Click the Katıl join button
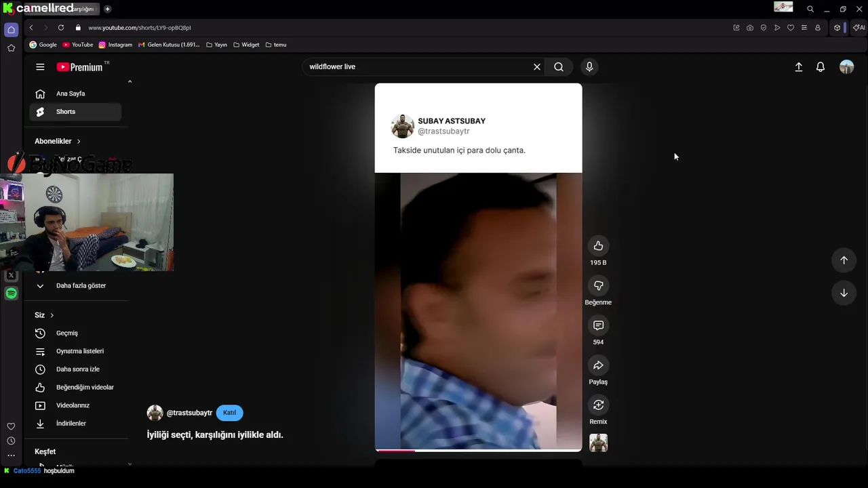Image resolution: width=868 pixels, height=488 pixels. (229, 413)
